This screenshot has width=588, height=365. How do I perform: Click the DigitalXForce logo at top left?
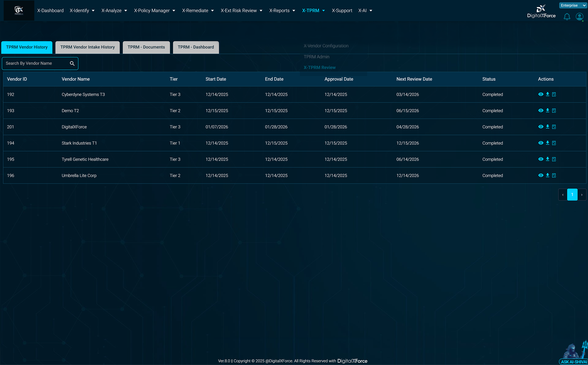[19, 10]
